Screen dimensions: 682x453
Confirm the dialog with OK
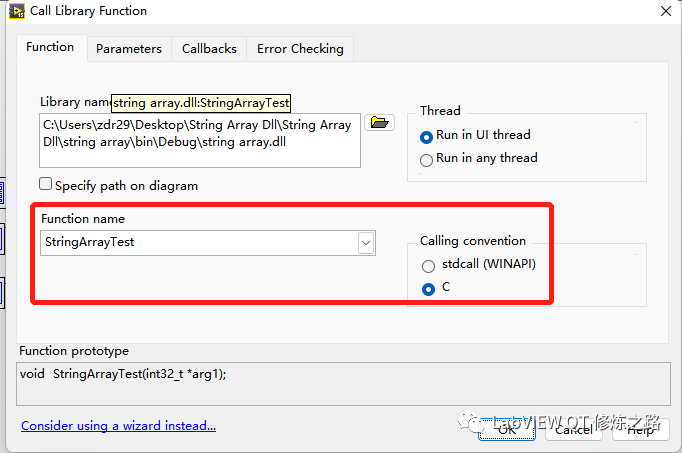pos(507,429)
